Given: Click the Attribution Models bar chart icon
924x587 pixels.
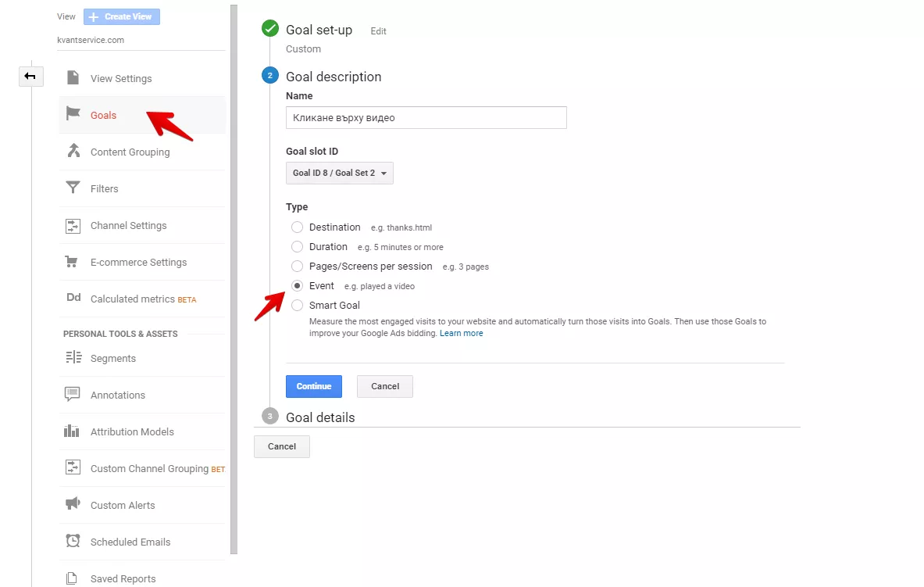Looking at the screenshot, I should [71, 431].
